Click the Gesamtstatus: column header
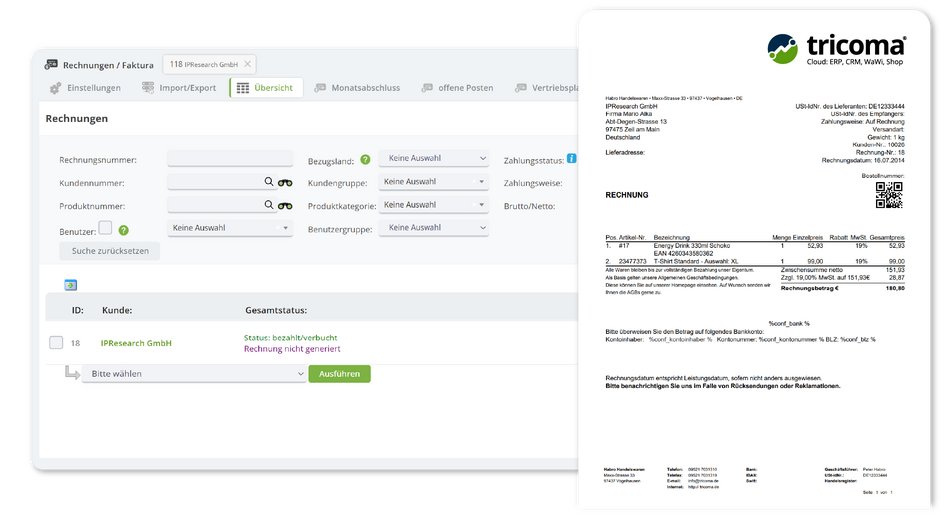The height and width of the screenshot is (519, 950). [x=276, y=310]
